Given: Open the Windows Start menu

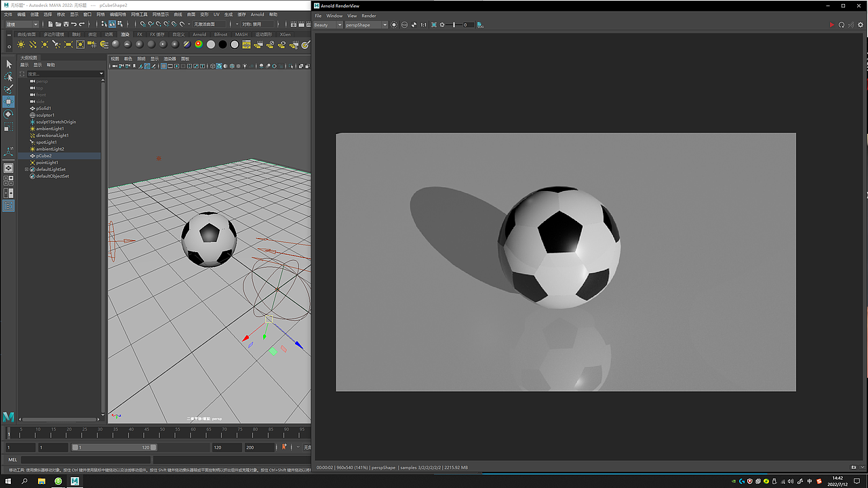Looking at the screenshot, I should [9, 481].
